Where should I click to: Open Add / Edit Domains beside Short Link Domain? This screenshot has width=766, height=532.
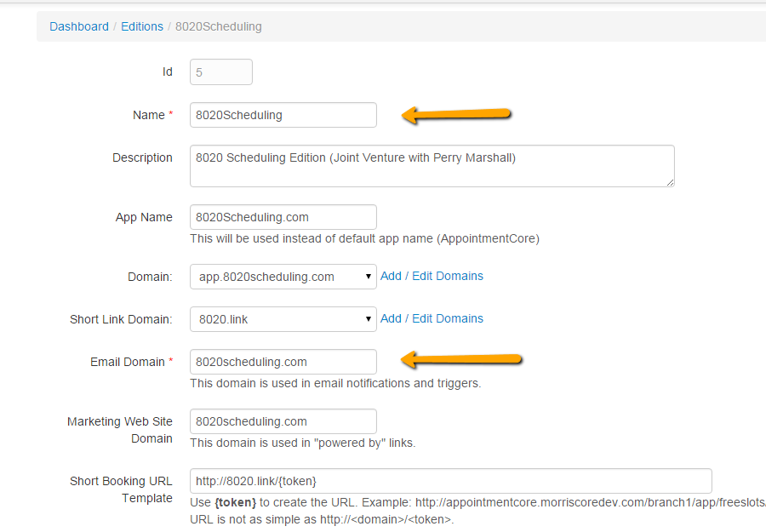click(x=432, y=318)
